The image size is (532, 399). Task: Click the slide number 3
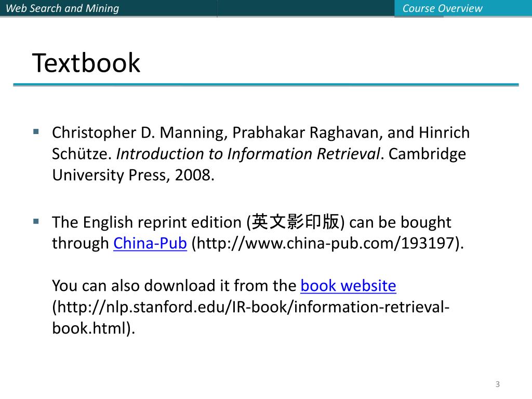[497, 384]
